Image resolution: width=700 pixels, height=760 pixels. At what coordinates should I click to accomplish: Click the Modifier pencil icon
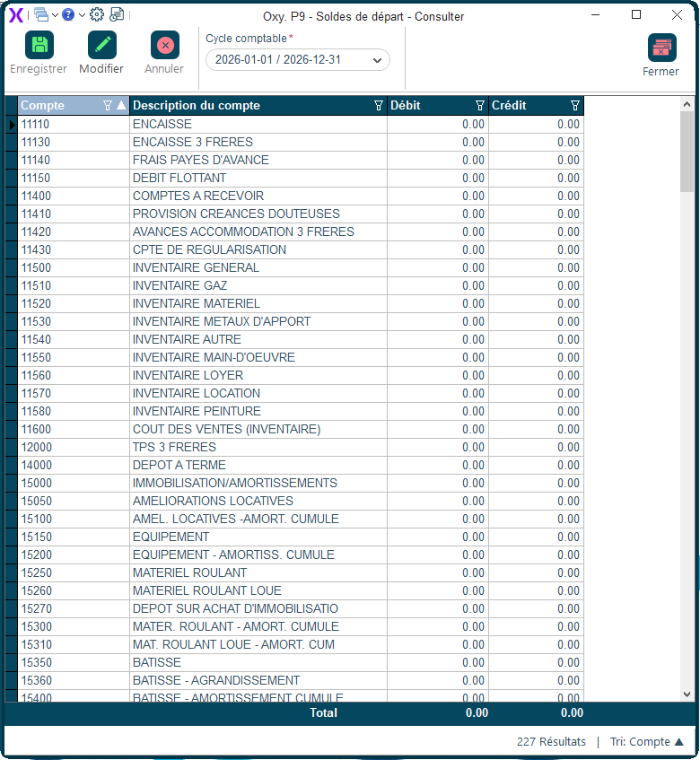(x=101, y=45)
